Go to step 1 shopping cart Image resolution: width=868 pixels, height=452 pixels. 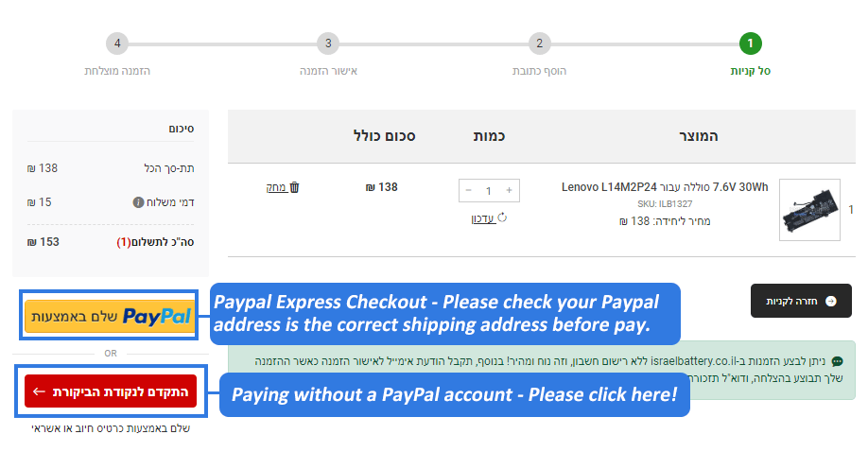click(750, 43)
